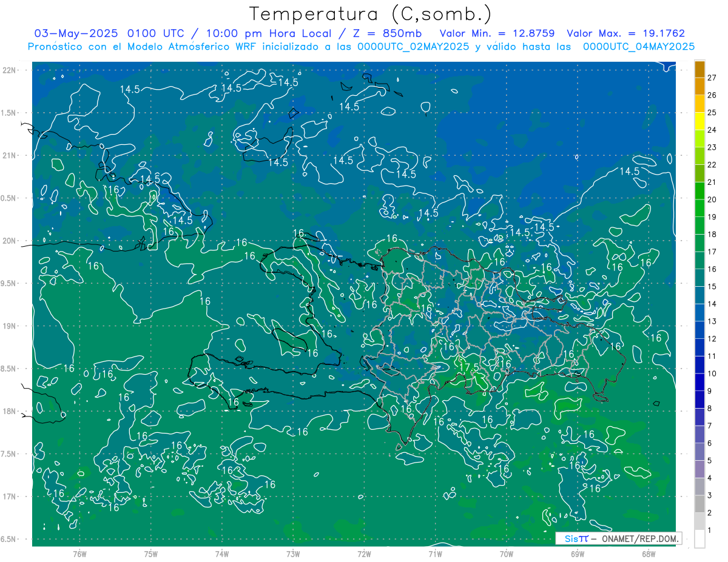Click the "68W" longitude axis label
The width and height of the screenshot is (728, 562).
649,554
